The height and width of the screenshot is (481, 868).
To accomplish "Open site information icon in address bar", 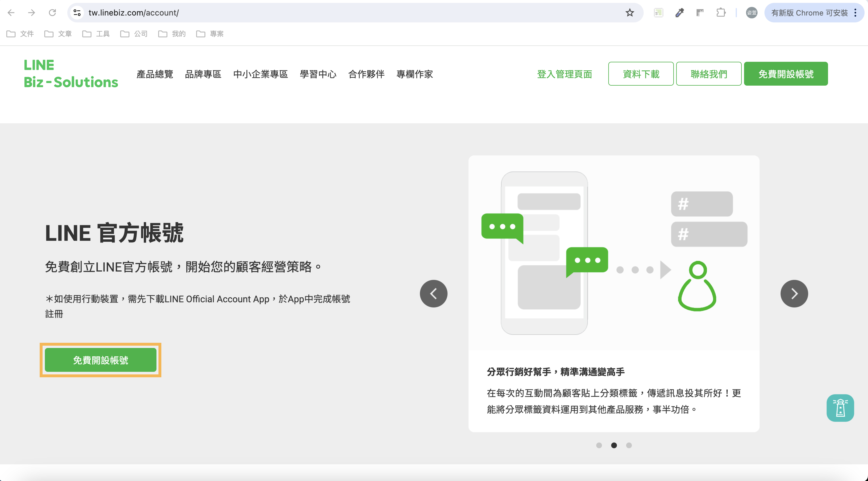I will coord(77,13).
